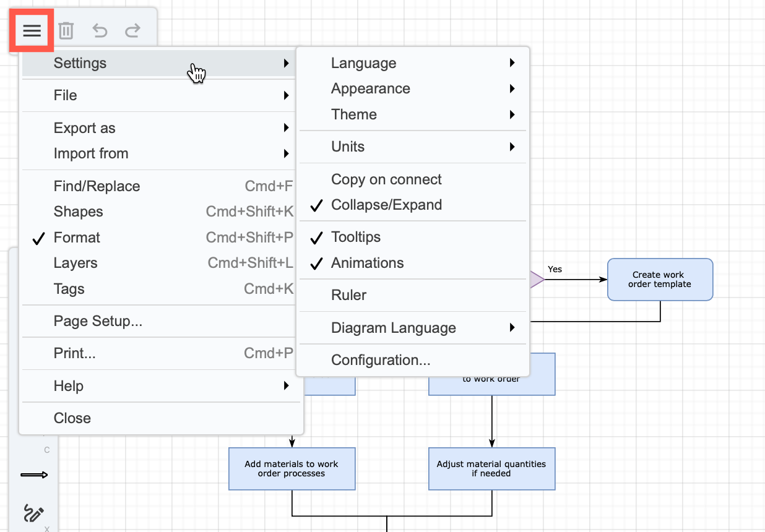765x532 pixels.
Task: Click the trash delete icon
Action: tap(66, 30)
